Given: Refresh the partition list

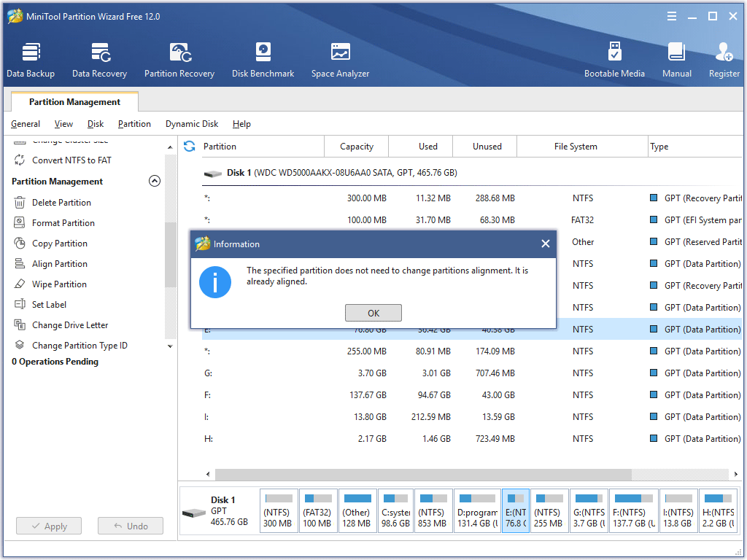Looking at the screenshot, I should (x=189, y=146).
